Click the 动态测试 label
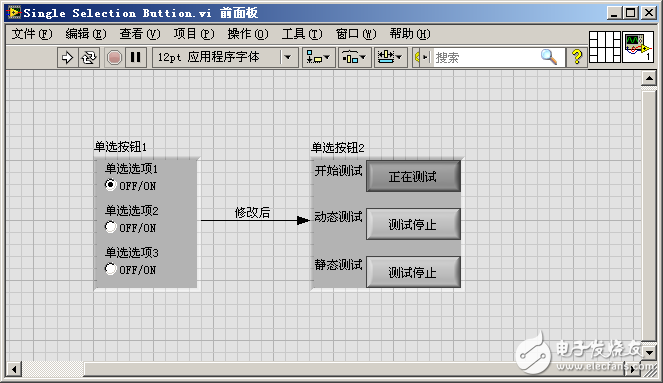Image resolution: width=663 pixels, height=383 pixels. (x=338, y=217)
